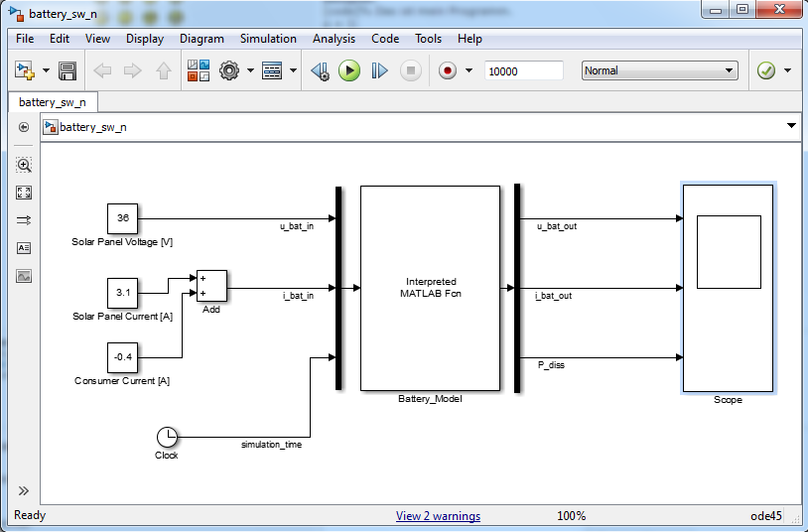Click the Step Back icon
808x532 pixels.
tap(319, 70)
